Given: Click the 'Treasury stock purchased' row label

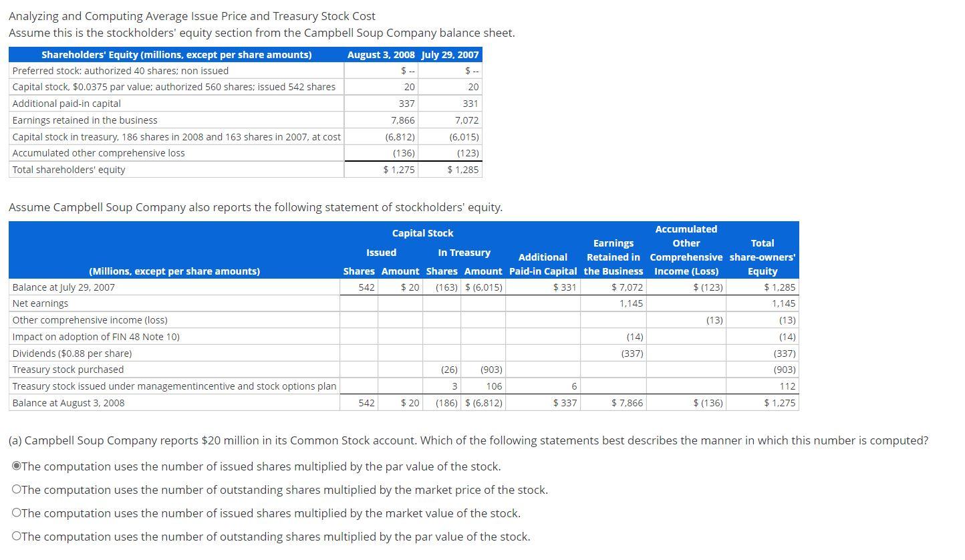Looking at the screenshot, I should click(x=67, y=370).
